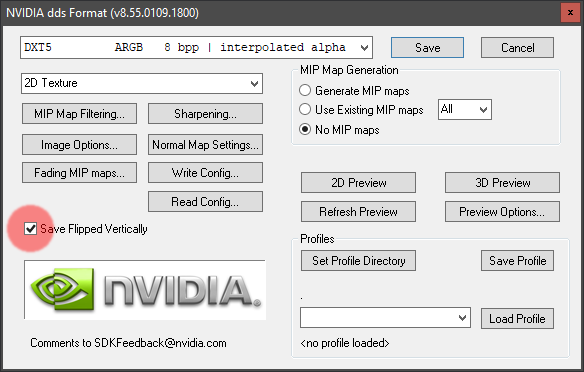Open Normal Map Settings dialog
Image resolution: width=584 pixels, height=372 pixels.
coord(206,144)
